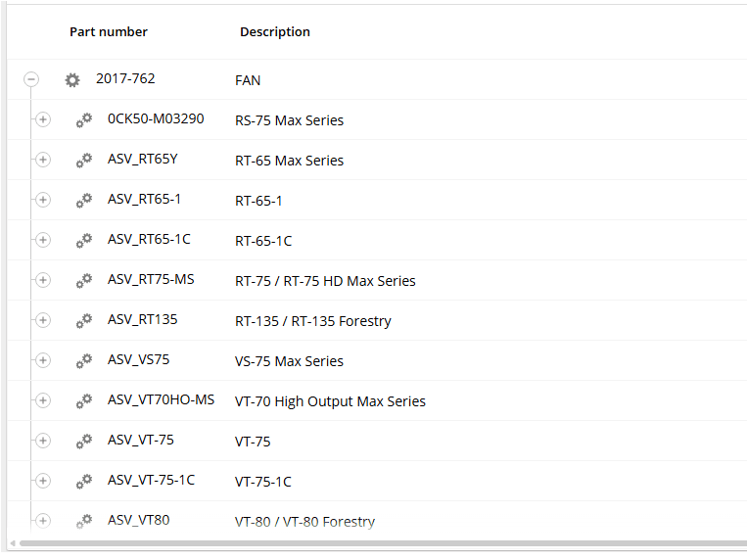Click the gears icon beside ASV_VS75
The image size is (747, 560).
pos(84,361)
